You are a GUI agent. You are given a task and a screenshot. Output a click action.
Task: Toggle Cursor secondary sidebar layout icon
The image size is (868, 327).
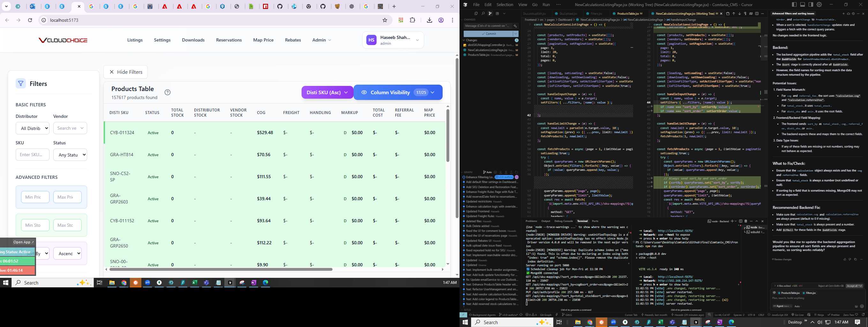(x=811, y=4)
